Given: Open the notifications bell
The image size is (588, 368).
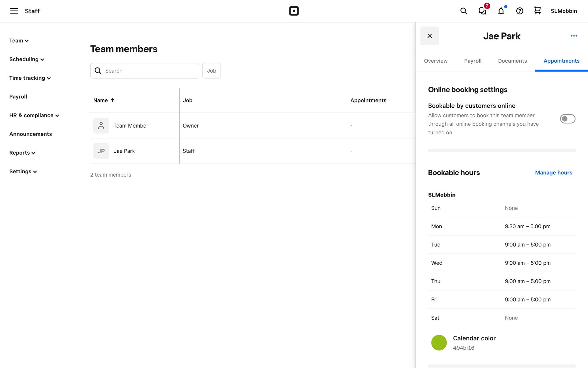Looking at the screenshot, I should [501, 11].
